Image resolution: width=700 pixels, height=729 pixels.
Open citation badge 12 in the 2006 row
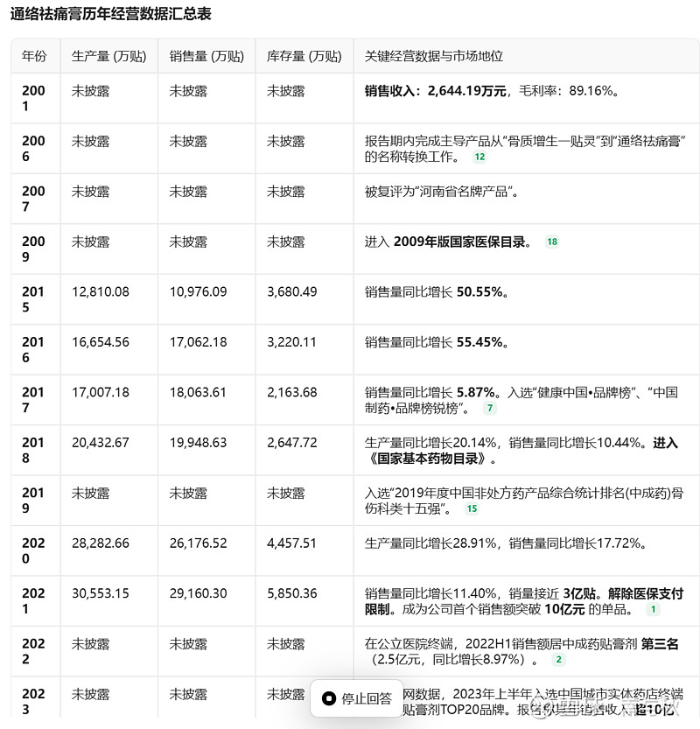pyautogui.click(x=479, y=157)
